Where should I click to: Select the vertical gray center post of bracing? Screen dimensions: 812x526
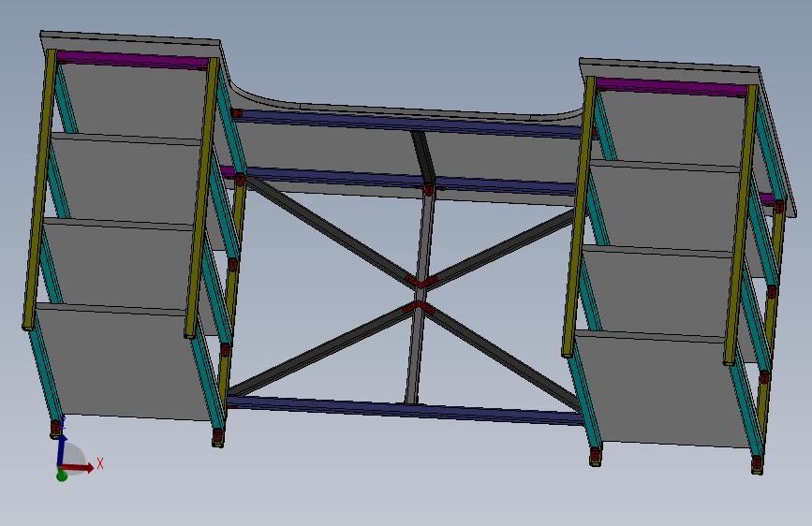421,295
